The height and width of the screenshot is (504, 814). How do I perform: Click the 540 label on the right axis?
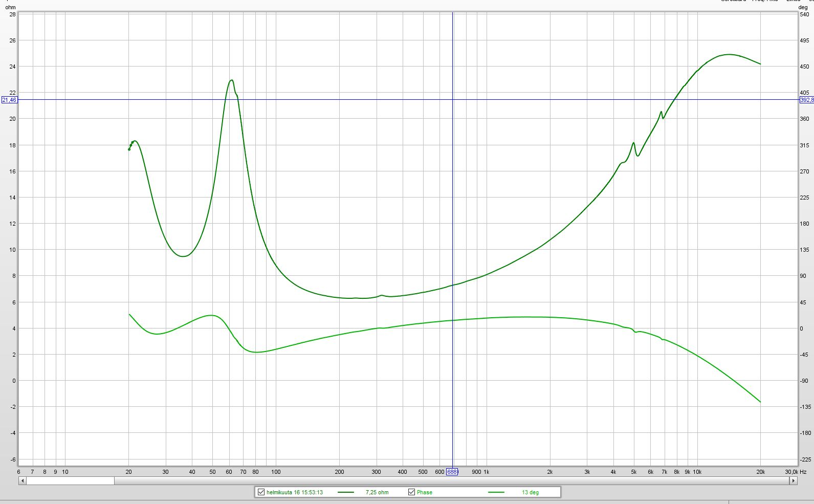click(x=804, y=14)
